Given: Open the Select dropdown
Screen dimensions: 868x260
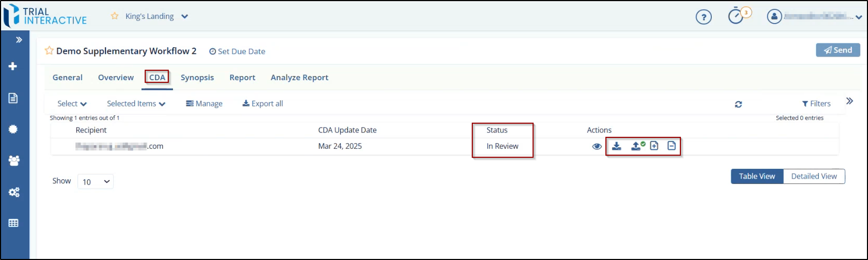Looking at the screenshot, I should (72, 104).
